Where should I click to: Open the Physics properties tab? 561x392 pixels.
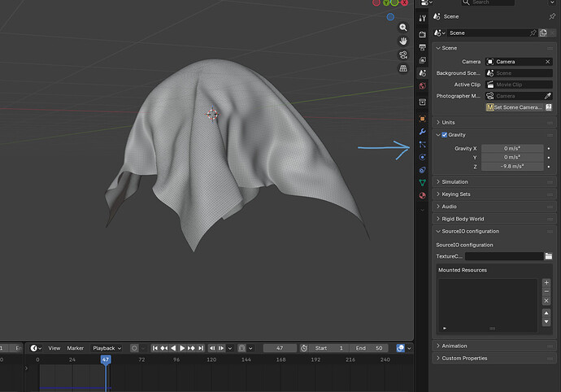tap(423, 157)
